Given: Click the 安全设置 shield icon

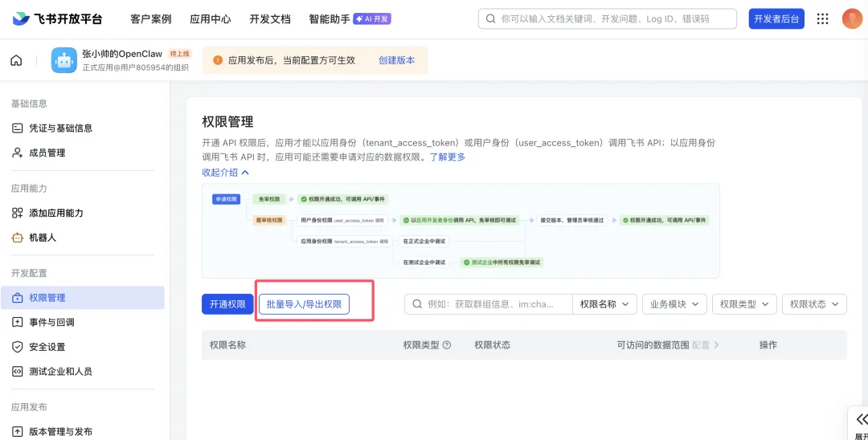Looking at the screenshot, I should (x=17, y=347).
